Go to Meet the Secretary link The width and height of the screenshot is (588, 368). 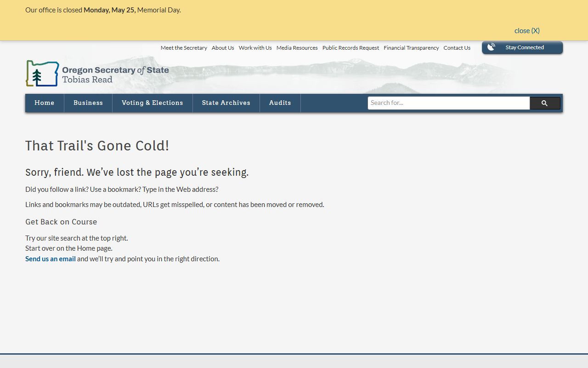184,48
